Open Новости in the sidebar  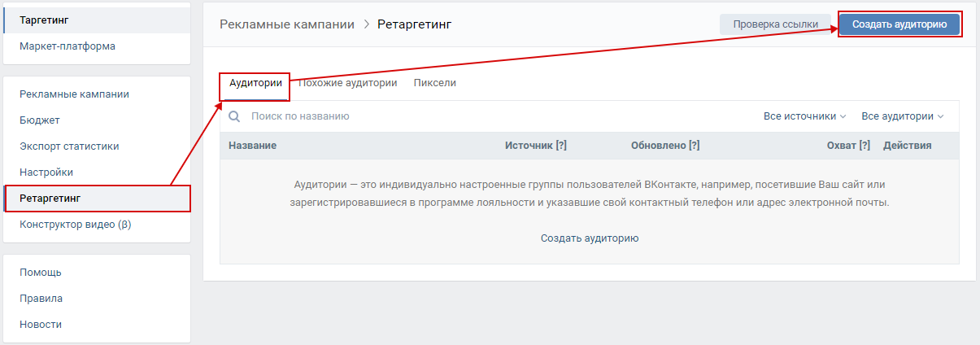(x=97, y=325)
